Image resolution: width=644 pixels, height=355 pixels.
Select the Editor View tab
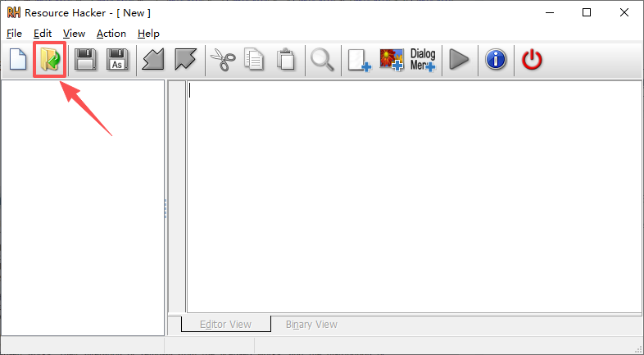click(x=225, y=324)
